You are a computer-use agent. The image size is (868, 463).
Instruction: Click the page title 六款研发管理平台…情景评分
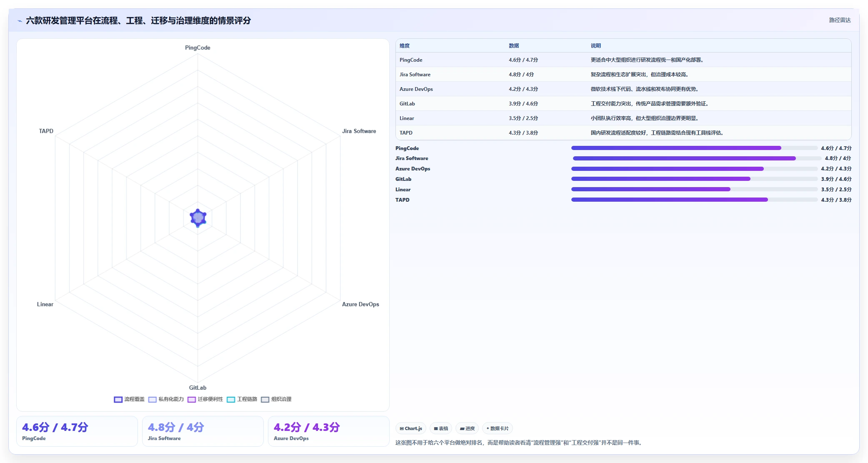point(138,20)
